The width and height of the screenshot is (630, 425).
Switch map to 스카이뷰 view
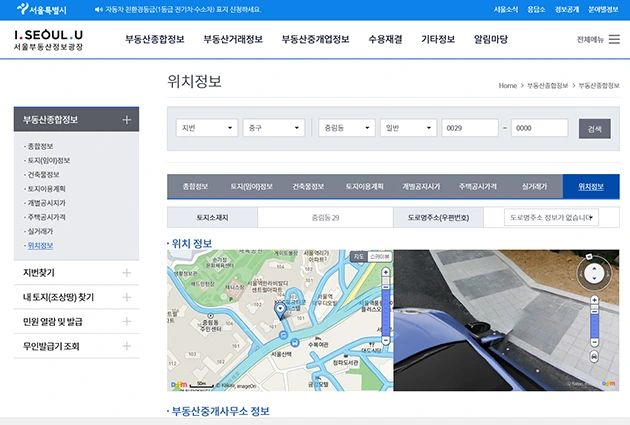click(379, 256)
